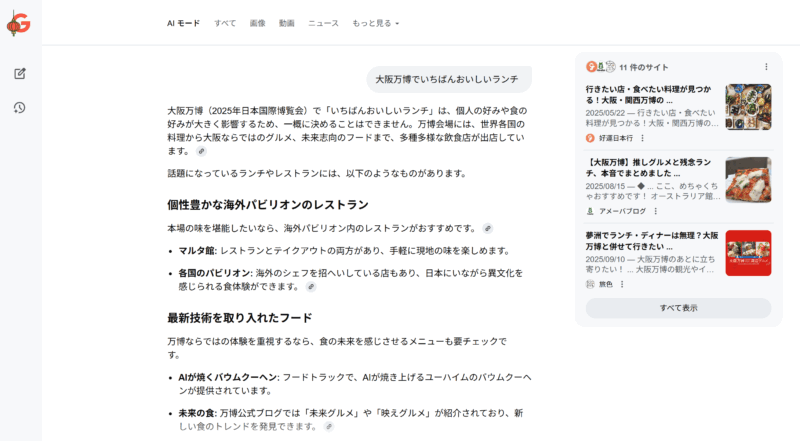Click link icon after overseas pavilion sentence
Image resolution: width=800 pixels, height=441 pixels.
[x=488, y=228]
